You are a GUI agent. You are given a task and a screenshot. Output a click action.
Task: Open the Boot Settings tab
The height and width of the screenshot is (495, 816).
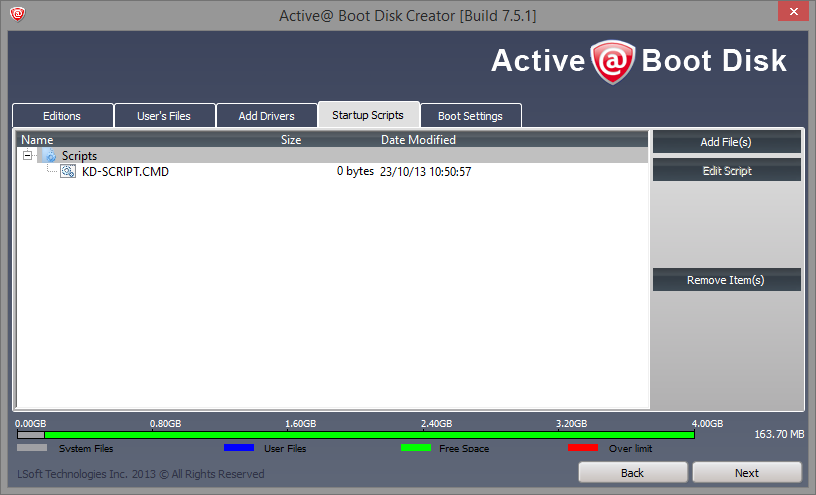coord(470,116)
